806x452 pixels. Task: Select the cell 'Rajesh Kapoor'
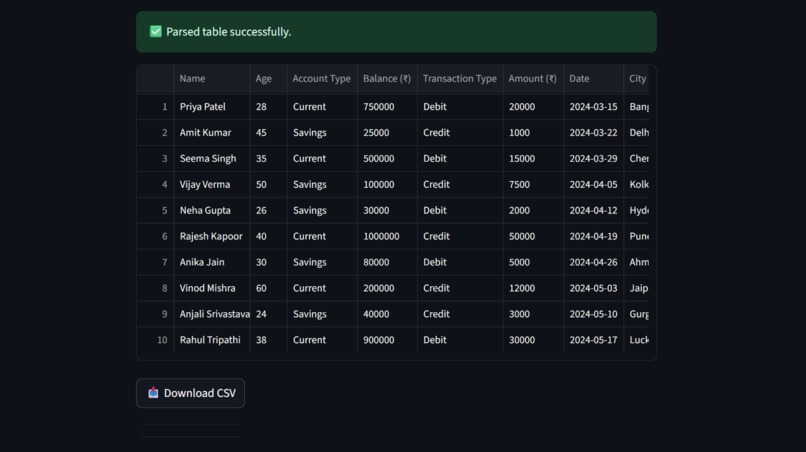pyautogui.click(x=212, y=236)
